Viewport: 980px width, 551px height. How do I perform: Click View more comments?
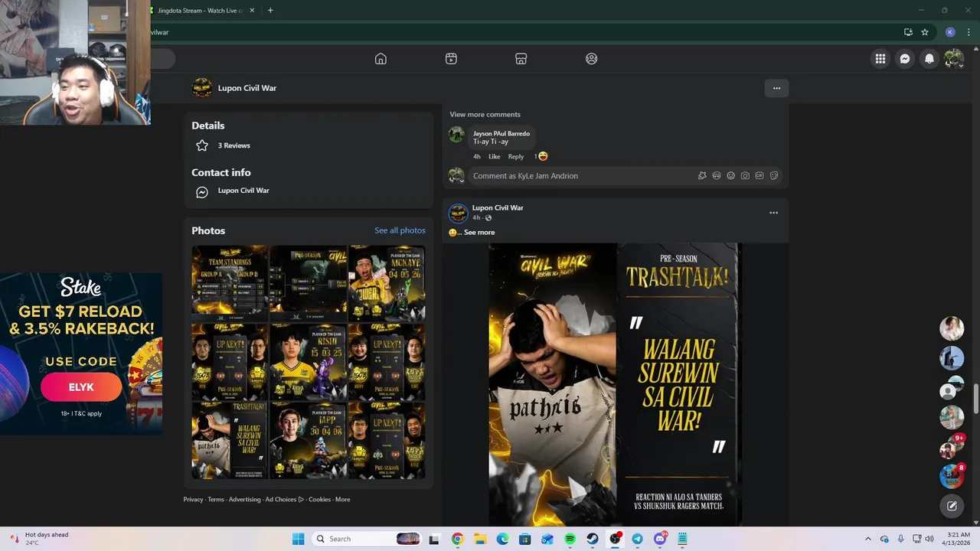[x=485, y=115]
